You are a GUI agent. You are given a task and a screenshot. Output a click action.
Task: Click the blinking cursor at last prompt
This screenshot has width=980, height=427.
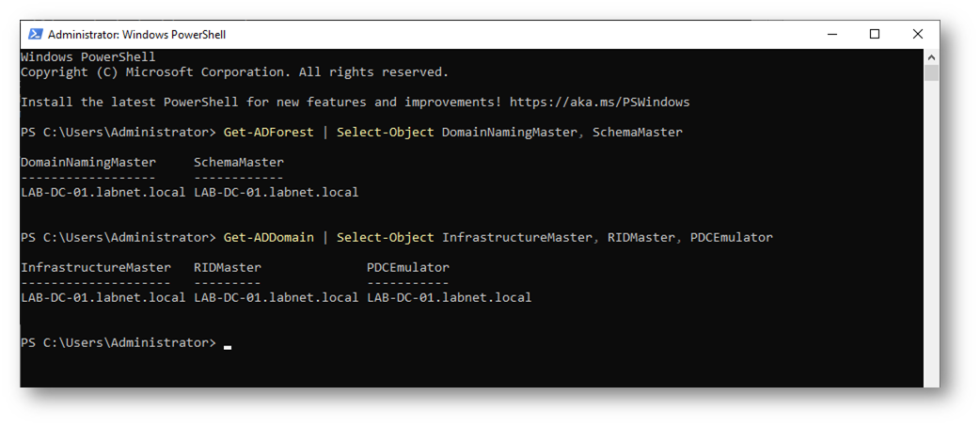(228, 347)
